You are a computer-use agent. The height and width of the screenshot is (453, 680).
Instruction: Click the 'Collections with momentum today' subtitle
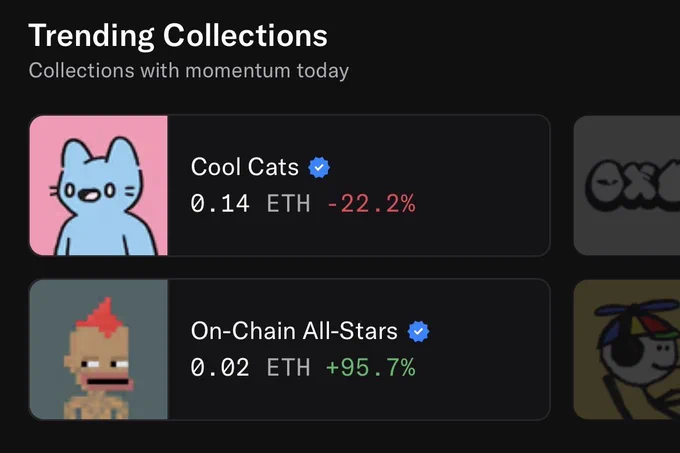[x=189, y=71]
